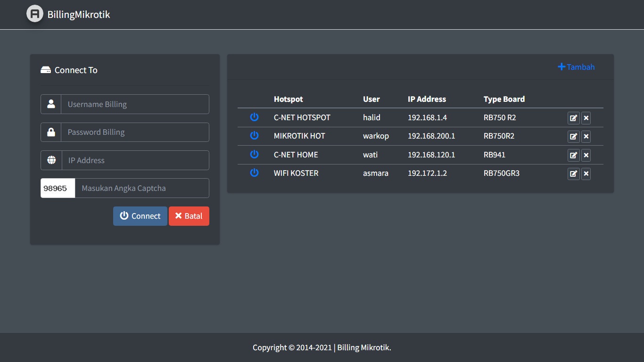Edit the MIKROTIK HOT entry
The width and height of the screenshot is (644, 362).
[x=573, y=137]
